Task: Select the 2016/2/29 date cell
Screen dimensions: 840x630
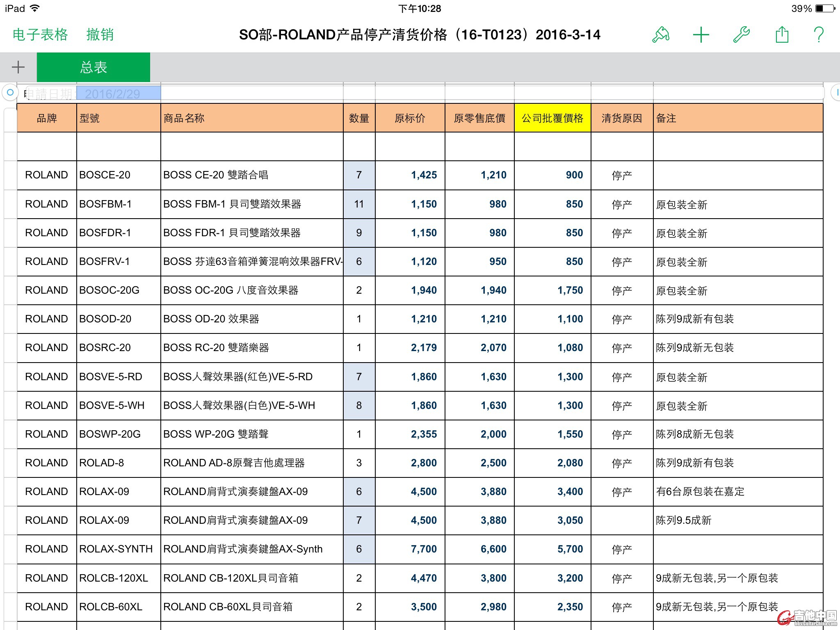Action: (x=119, y=94)
